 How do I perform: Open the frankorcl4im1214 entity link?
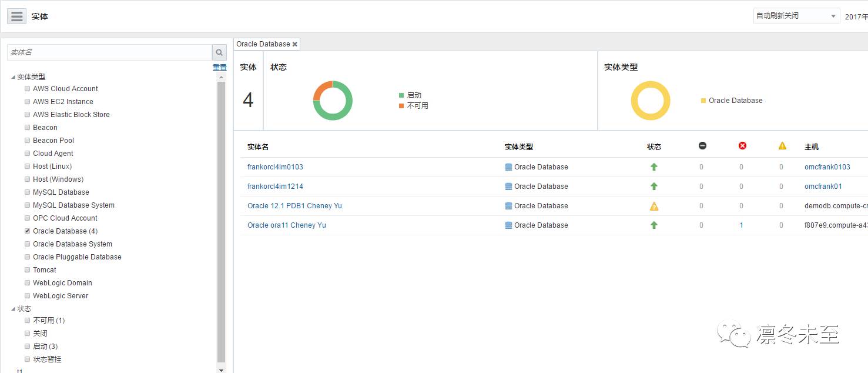point(275,186)
